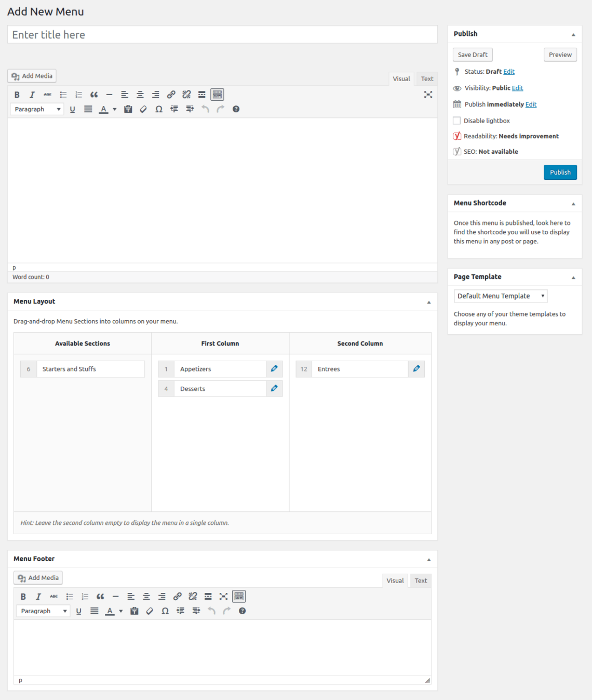
Task: Edit the Appetizers section pencil icon
Action: coord(274,369)
